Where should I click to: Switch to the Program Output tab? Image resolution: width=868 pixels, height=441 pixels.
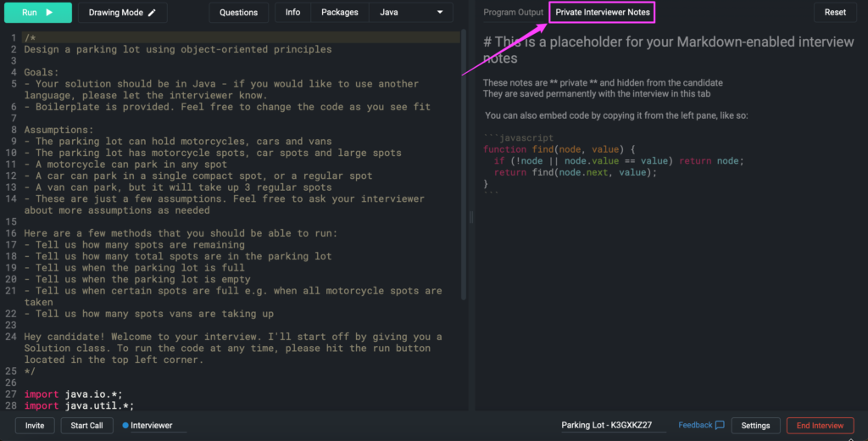(x=513, y=12)
